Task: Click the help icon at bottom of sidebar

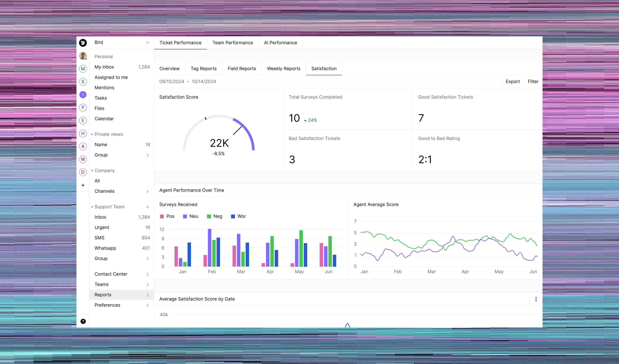Action: tap(83, 321)
